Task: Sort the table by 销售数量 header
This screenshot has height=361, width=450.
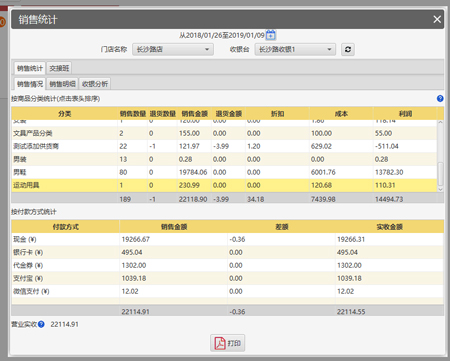Action: [x=133, y=114]
